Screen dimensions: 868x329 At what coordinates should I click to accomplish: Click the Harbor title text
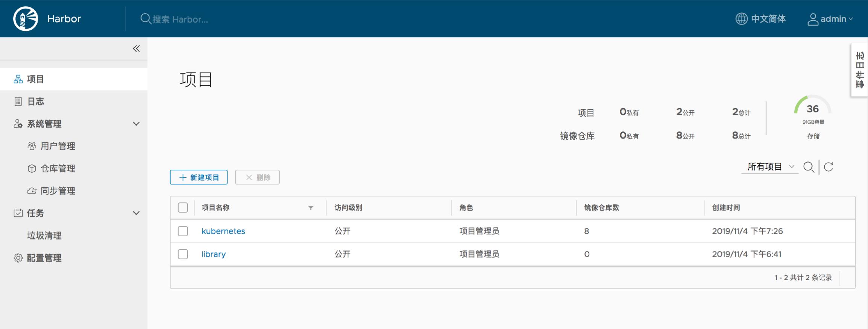point(64,19)
